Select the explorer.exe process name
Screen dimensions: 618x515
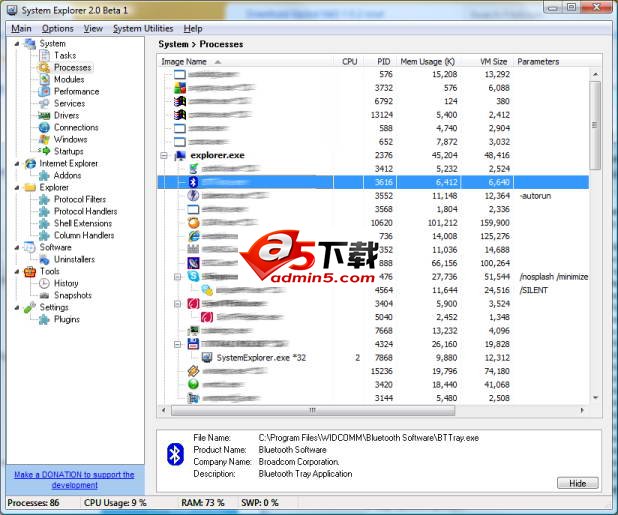coord(218,156)
